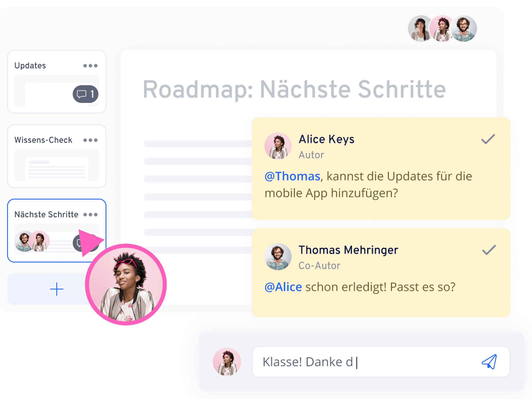Click the first collaborator avatar at top right
The height and width of the screenshot is (399, 532).
coord(419,29)
